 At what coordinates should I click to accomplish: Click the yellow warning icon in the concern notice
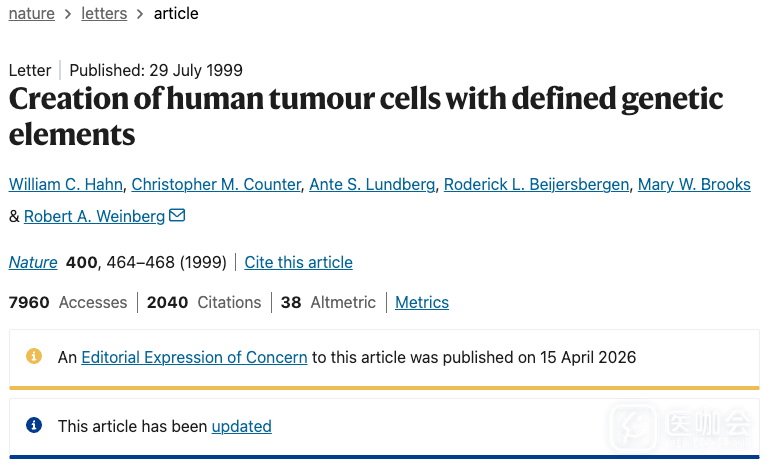pyautogui.click(x=34, y=356)
